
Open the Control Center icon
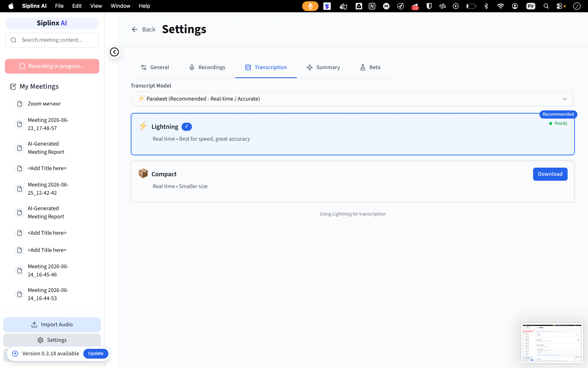560,6
